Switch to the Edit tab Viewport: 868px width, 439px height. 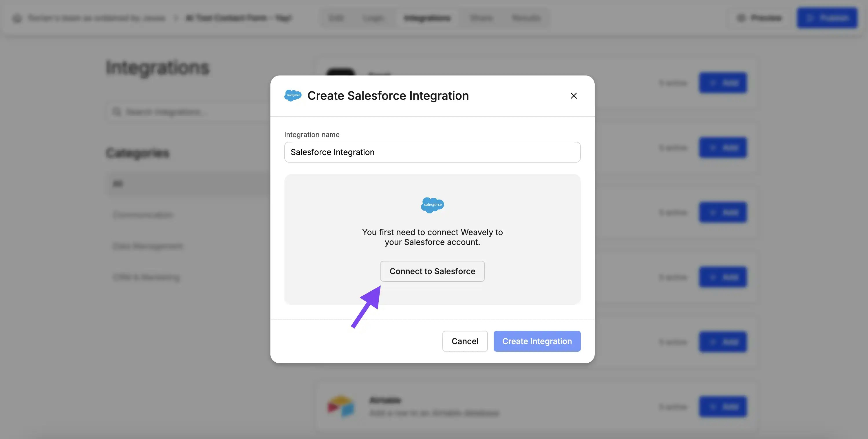[x=336, y=18]
